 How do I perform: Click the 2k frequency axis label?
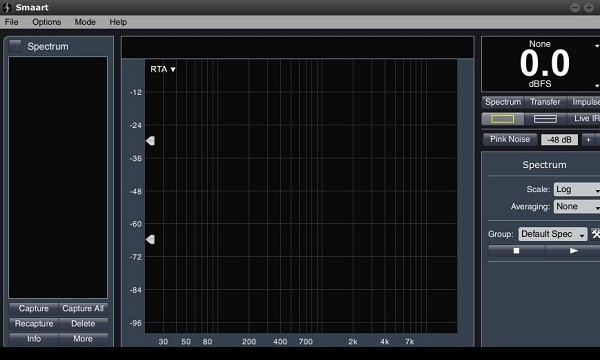[353, 342]
